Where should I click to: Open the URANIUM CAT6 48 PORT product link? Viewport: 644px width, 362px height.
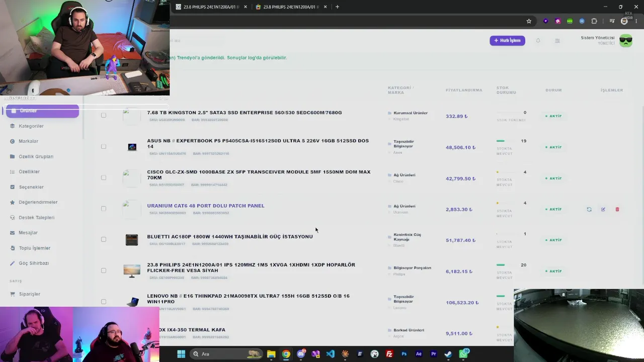(x=206, y=206)
